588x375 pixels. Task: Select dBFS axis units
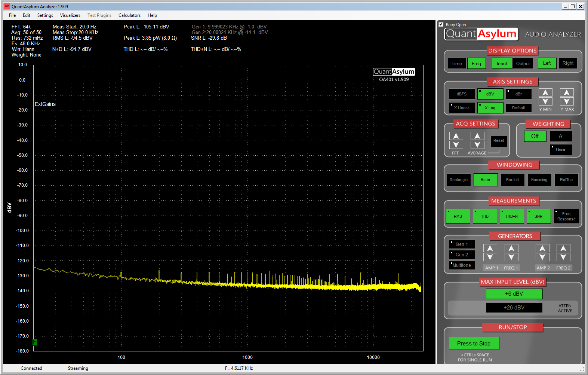click(x=462, y=94)
